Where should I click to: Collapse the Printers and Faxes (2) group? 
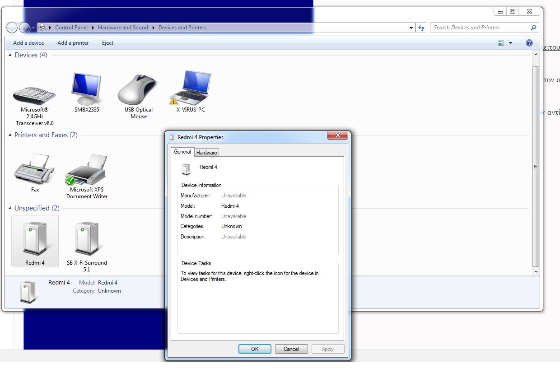[10, 135]
